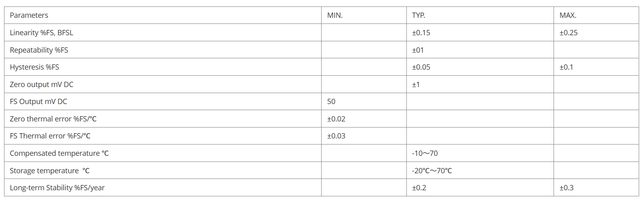Click the FS Output value 50

coord(331,102)
